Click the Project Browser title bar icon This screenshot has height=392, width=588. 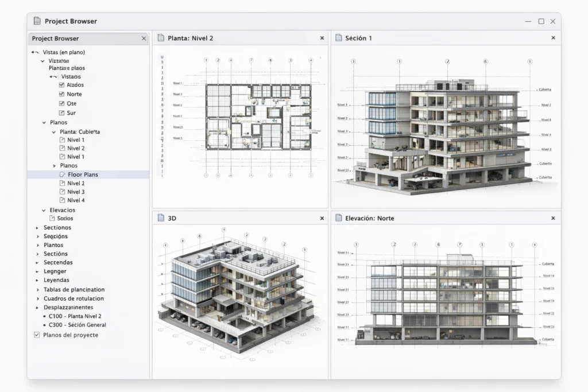pos(36,20)
